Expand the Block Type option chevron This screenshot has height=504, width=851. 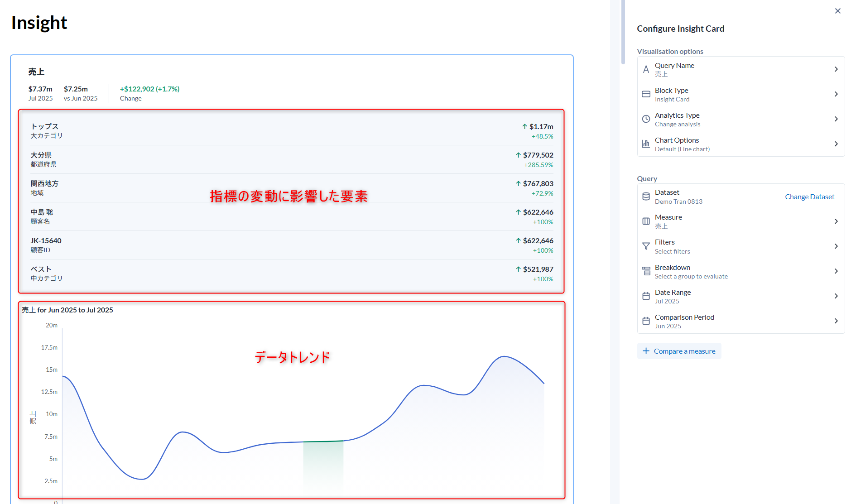coord(836,94)
